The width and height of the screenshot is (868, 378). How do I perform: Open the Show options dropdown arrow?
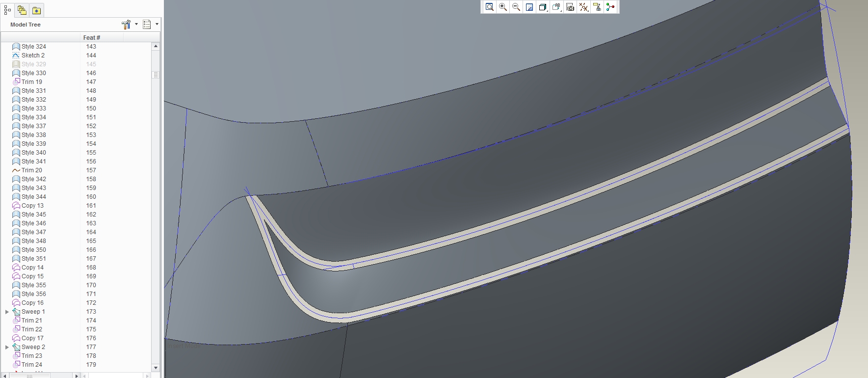(x=157, y=24)
